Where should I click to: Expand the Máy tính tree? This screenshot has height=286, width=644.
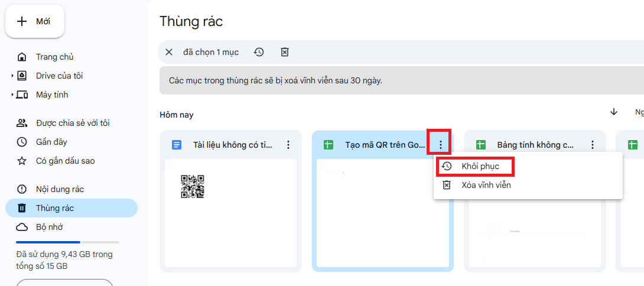(12, 95)
